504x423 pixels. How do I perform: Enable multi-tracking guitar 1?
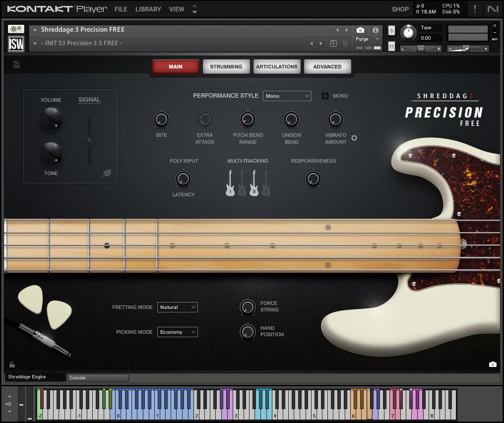[x=230, y=183]
